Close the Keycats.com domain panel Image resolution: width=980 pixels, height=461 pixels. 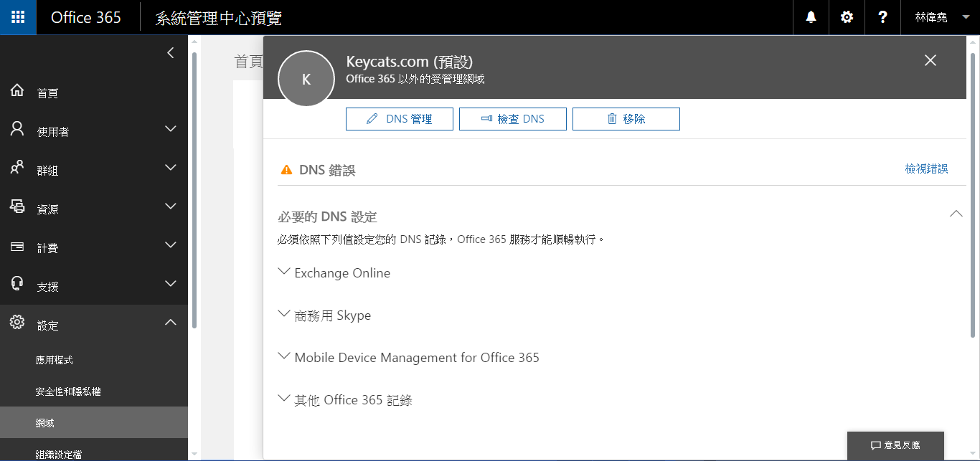(x=930, y=60)
